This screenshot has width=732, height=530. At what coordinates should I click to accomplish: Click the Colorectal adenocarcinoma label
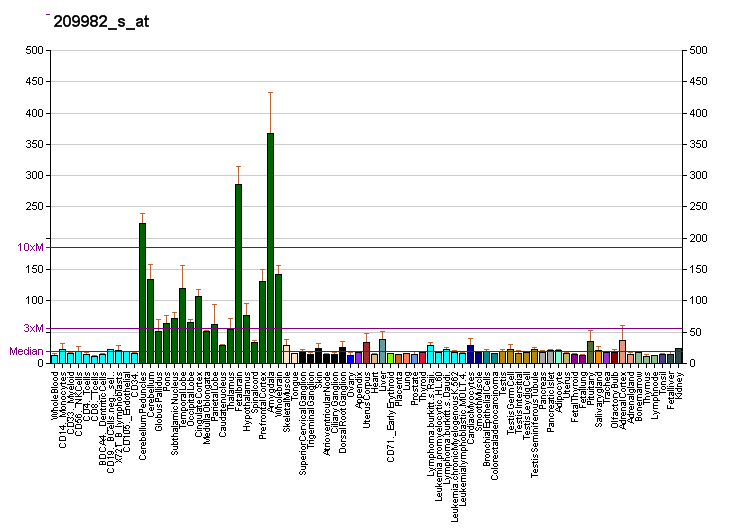tap(495, 425)
